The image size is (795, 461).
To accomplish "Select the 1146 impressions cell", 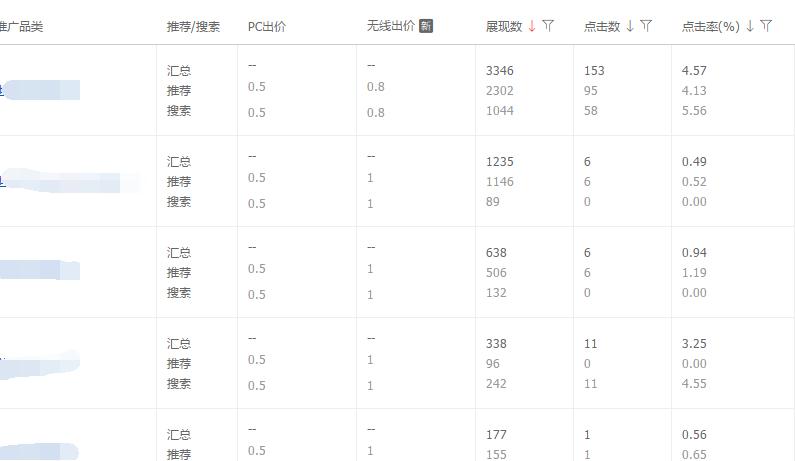I will (499, 182).
